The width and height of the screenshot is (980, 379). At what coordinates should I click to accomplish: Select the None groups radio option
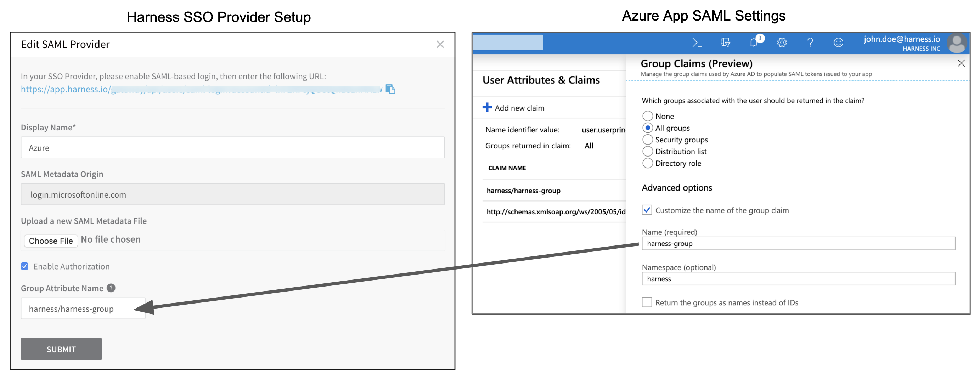pos(648,116)
